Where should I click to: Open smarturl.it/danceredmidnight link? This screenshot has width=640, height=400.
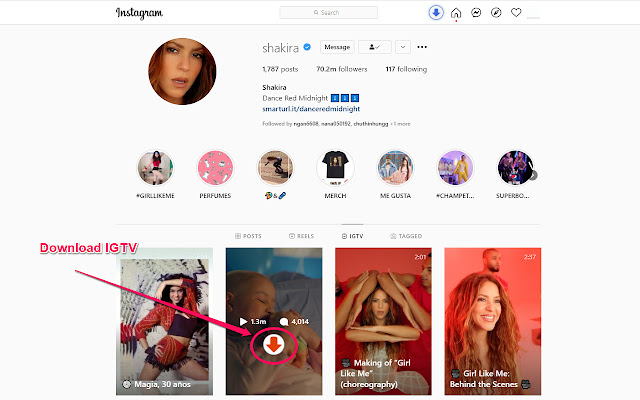pyautogui.click(x=311, y=109)
